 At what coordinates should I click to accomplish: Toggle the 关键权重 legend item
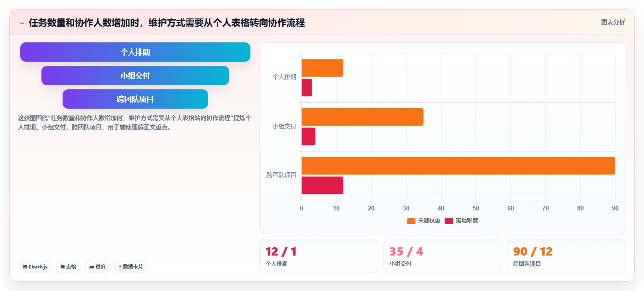[x=424, y=221]
